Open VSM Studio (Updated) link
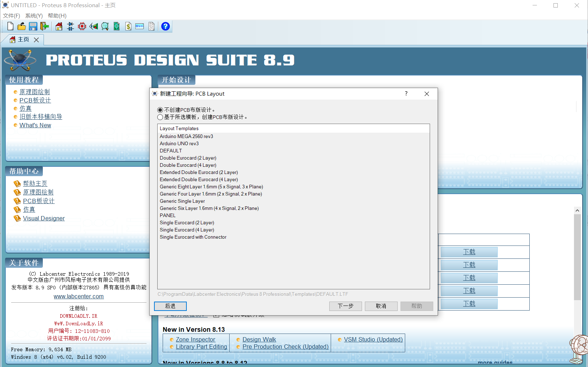Image resolution: width=588 pixels, height=367 pixels. click(x=373, y=339)
